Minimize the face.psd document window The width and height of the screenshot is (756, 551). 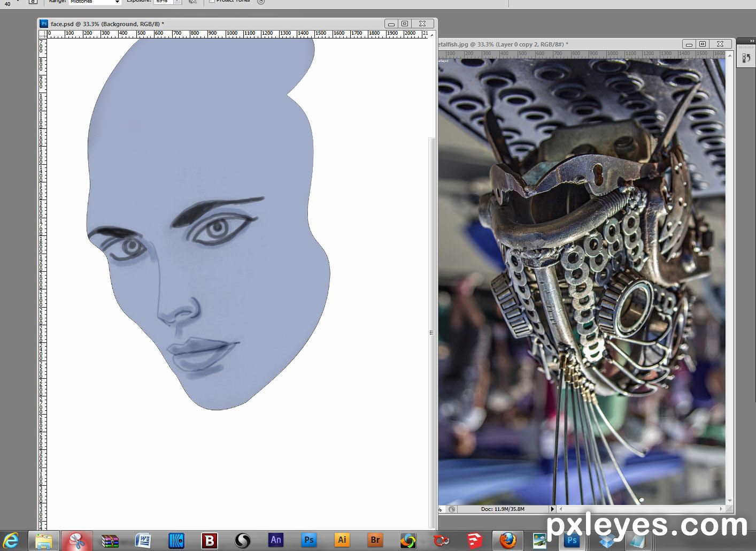coord(391,24)
